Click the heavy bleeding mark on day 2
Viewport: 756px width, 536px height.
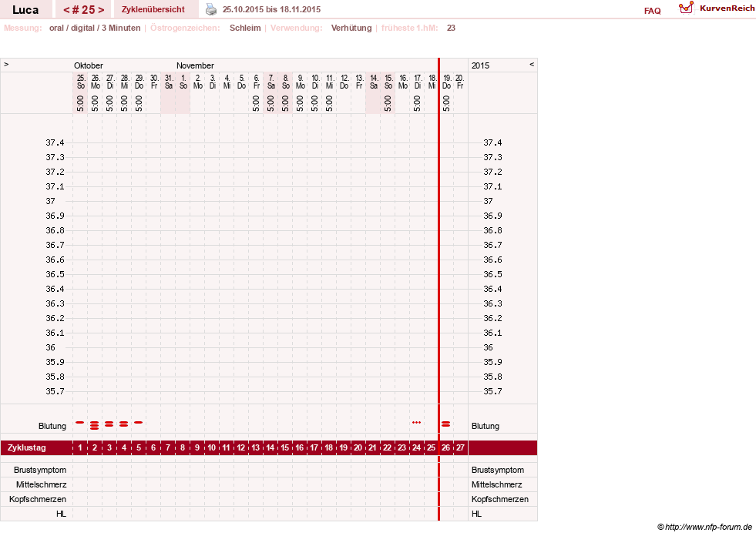pyautogui.click(x=95, y=425)
